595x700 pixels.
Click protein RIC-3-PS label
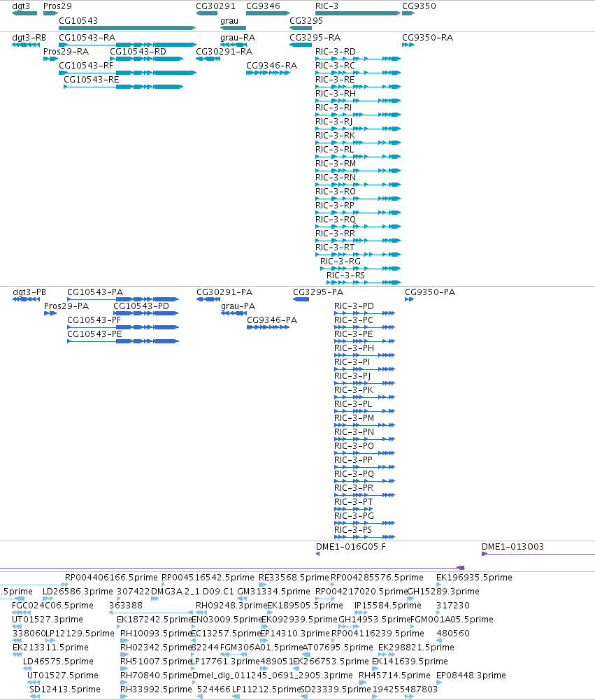(x=353, y=530)
